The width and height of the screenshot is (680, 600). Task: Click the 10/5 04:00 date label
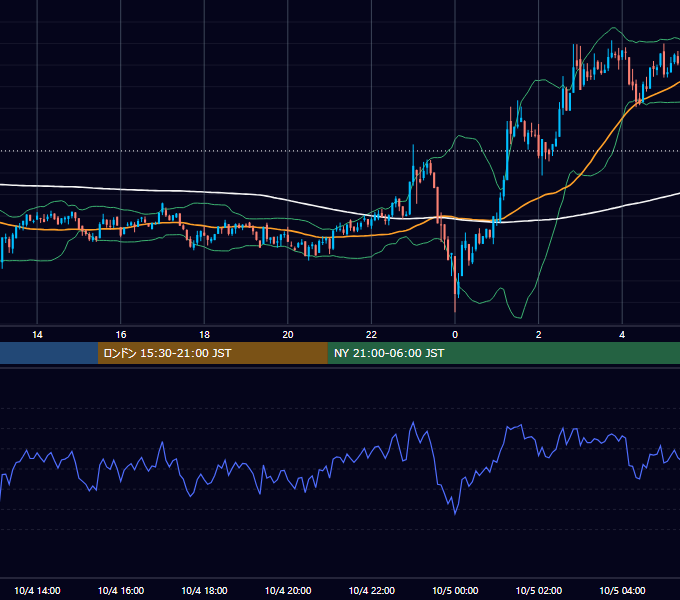pyautogui.click(x=622, y=590)
